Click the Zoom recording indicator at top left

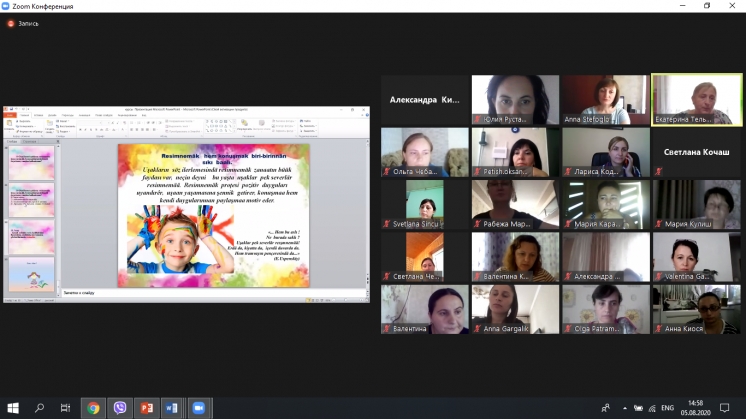[24, 23]
